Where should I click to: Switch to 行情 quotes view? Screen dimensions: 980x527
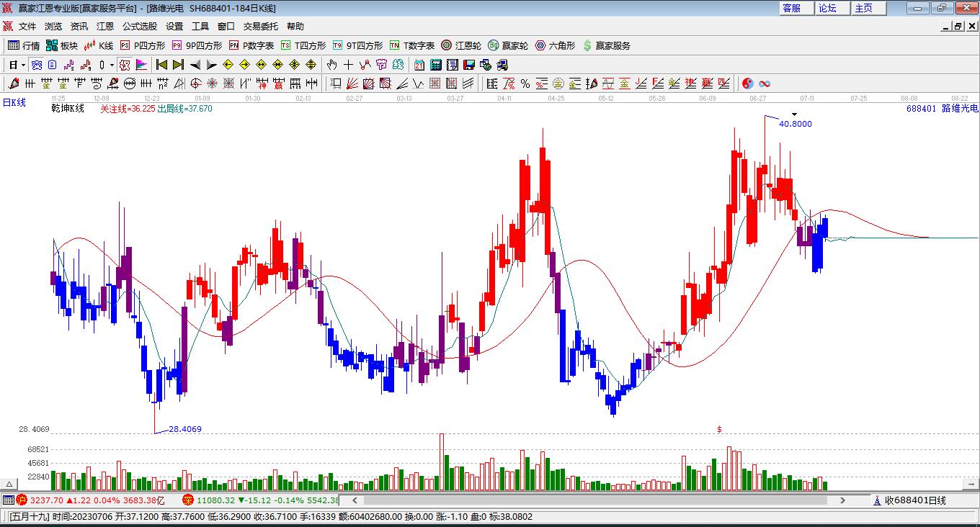(24, 45)
